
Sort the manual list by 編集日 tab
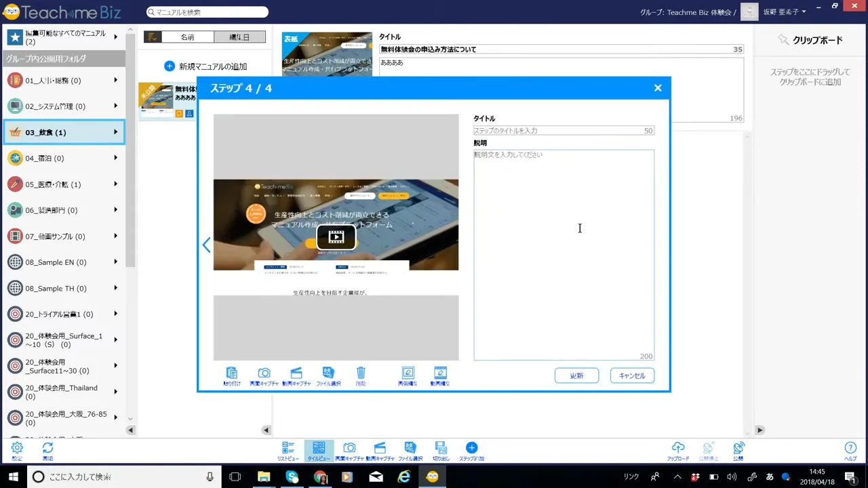coord(239,37)
